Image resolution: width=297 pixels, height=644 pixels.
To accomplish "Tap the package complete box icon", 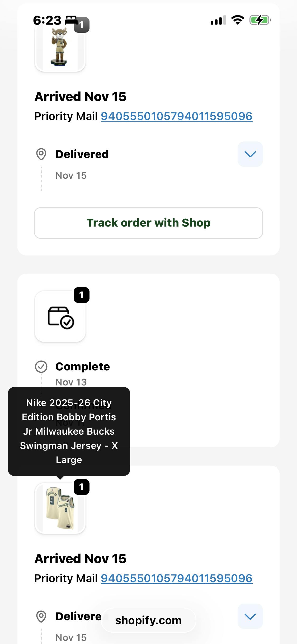I will (60, 317).
